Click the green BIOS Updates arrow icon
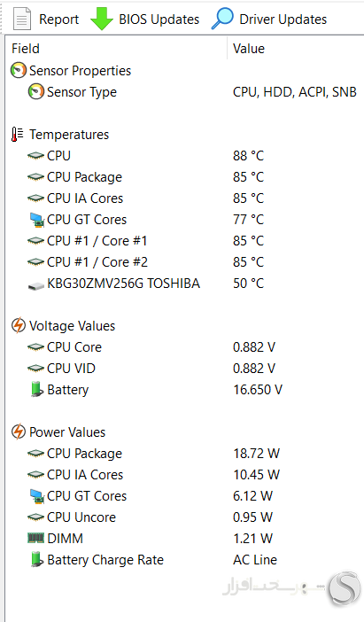Screen dimensions: 364x622 point(102,19)
